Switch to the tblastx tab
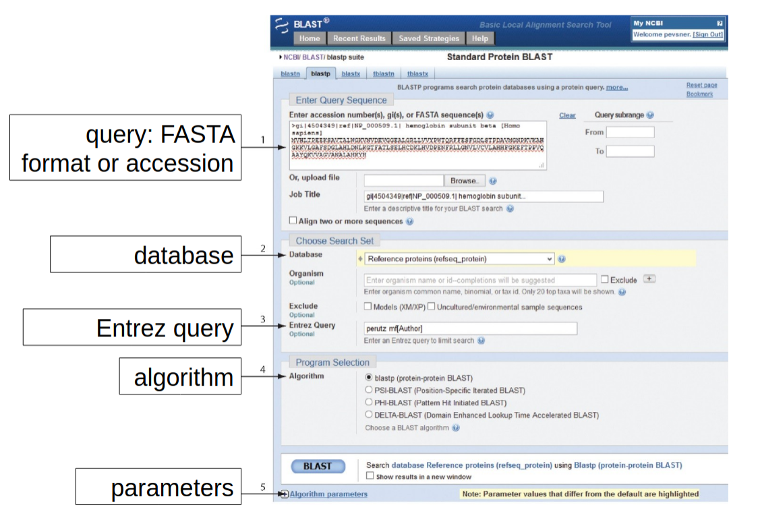 coord(418,73)
